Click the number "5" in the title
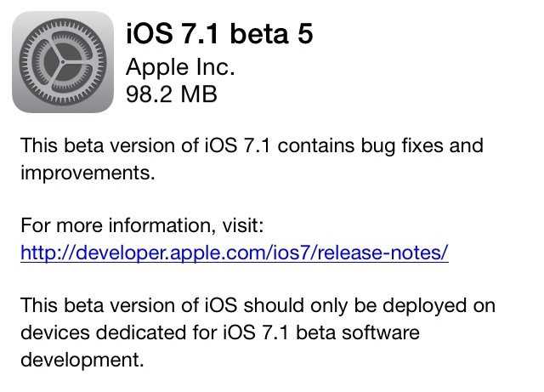Viewport: 544px width, 392px height. [305, 34]
